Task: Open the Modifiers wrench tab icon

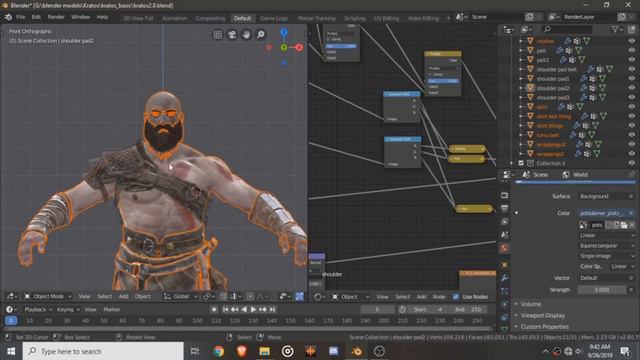Action: point(504,278)
